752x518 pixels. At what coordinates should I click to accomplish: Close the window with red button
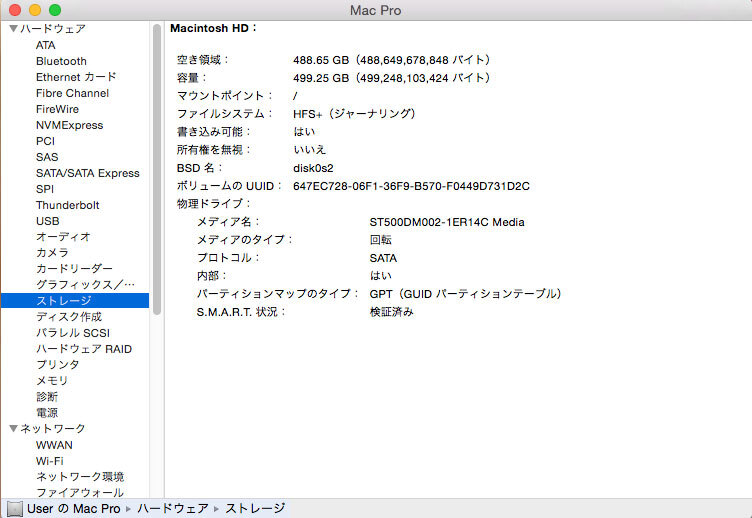pyautogui.click(x=15, y=10)
